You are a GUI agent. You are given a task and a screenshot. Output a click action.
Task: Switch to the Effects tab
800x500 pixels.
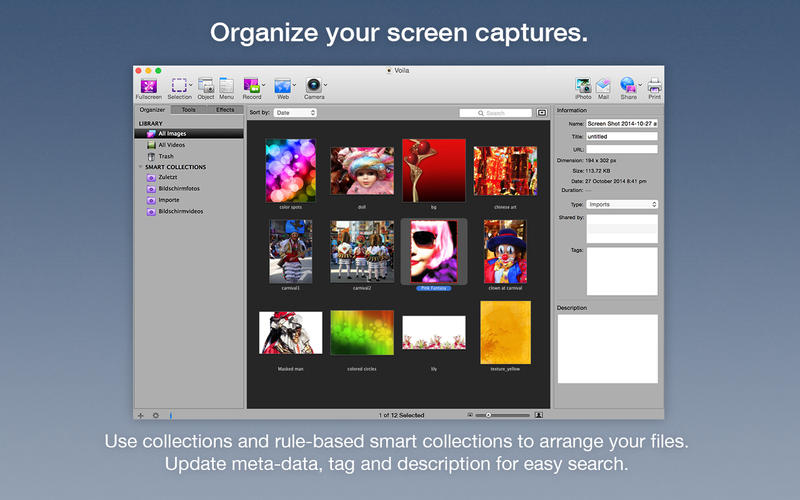pos(225,109)
